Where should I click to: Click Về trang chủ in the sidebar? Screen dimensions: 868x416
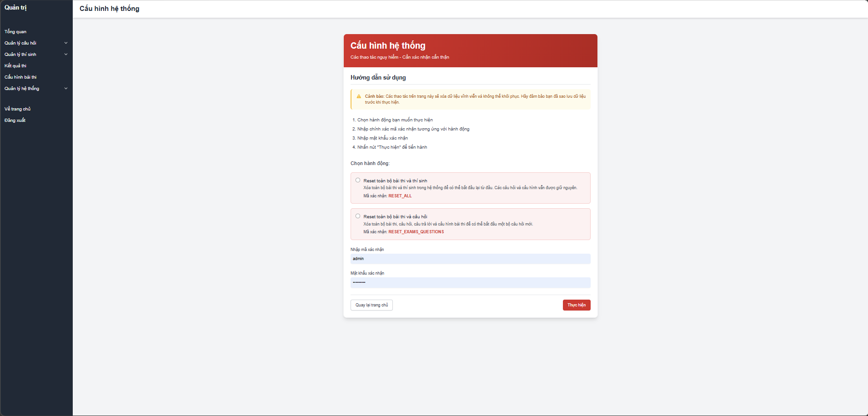click(17, 109)
